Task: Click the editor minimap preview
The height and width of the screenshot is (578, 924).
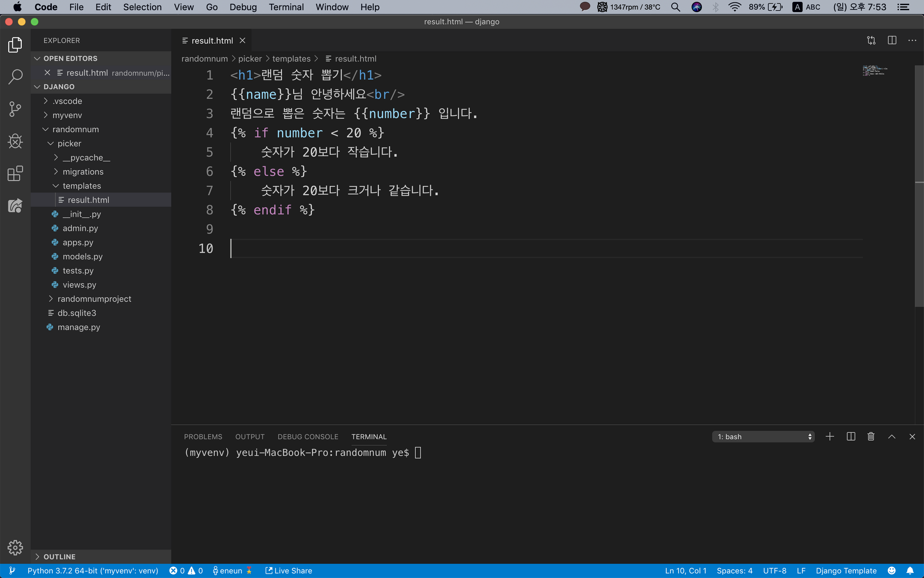Action: (x=874, y=71)
